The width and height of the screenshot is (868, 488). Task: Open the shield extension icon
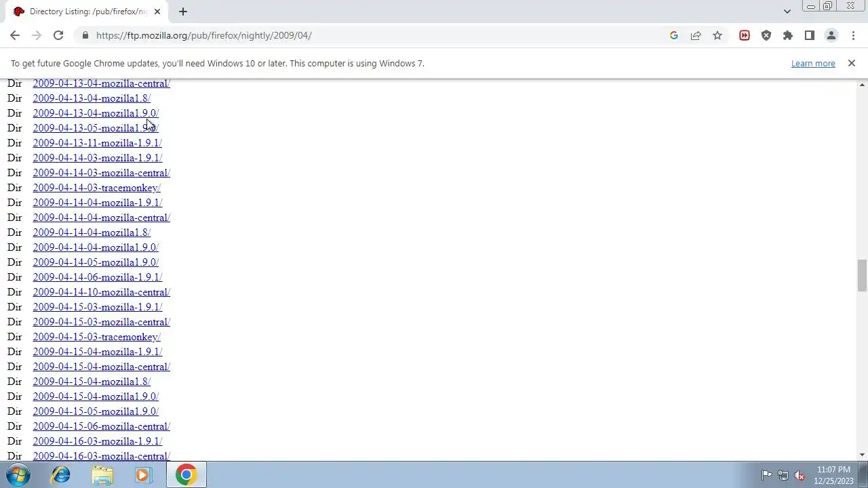pyautogui.click(x=766, y=35)
